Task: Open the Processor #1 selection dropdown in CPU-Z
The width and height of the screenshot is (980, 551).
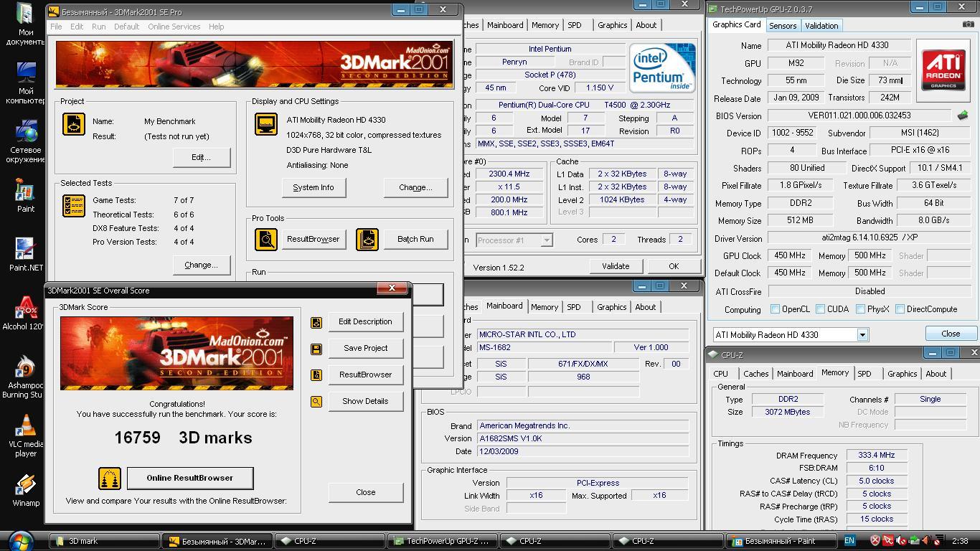Action: (x=546, y=240)
